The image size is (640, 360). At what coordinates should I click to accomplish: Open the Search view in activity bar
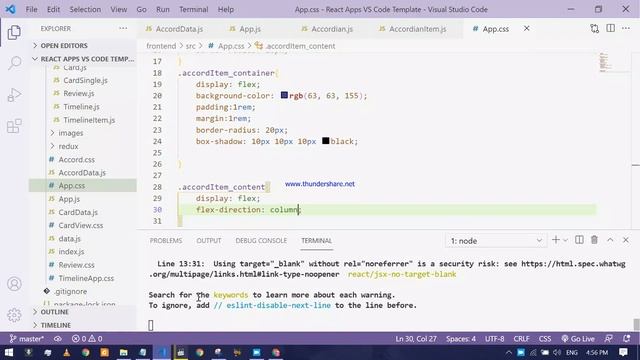tap(14, 63)
